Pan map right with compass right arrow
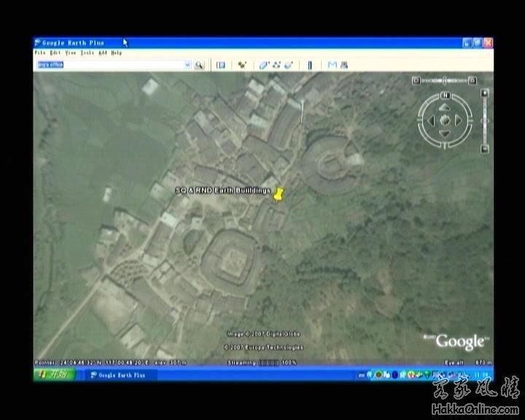The height and width of the screenshot is (420, 525). (x=459, y=120)
